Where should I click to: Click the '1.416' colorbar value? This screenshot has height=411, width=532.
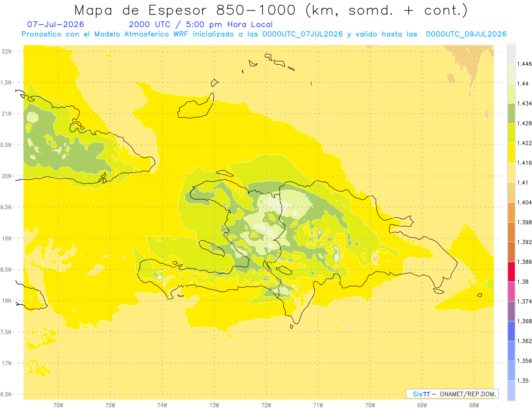(x=524, y=163)
